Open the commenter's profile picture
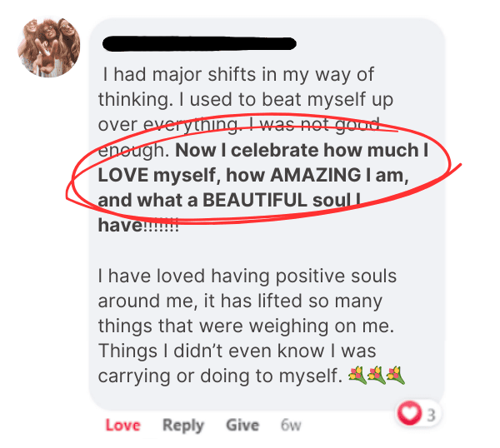The image size is (500, 448). pyautogui.click(x=49, y=47)
